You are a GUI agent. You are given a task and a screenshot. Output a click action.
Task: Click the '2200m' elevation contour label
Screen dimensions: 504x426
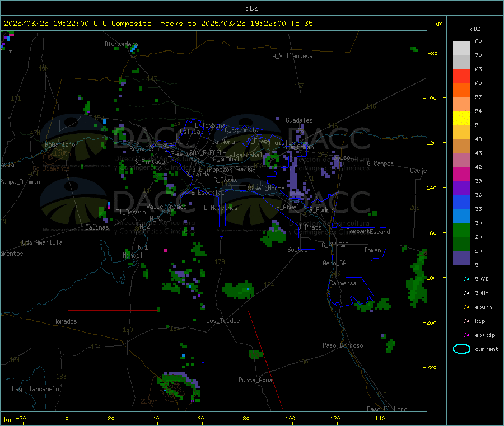[149, 401]
